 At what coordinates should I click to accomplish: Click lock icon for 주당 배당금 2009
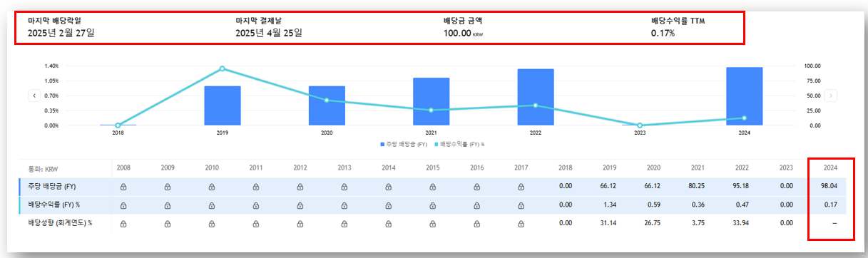tap(167, 187)
